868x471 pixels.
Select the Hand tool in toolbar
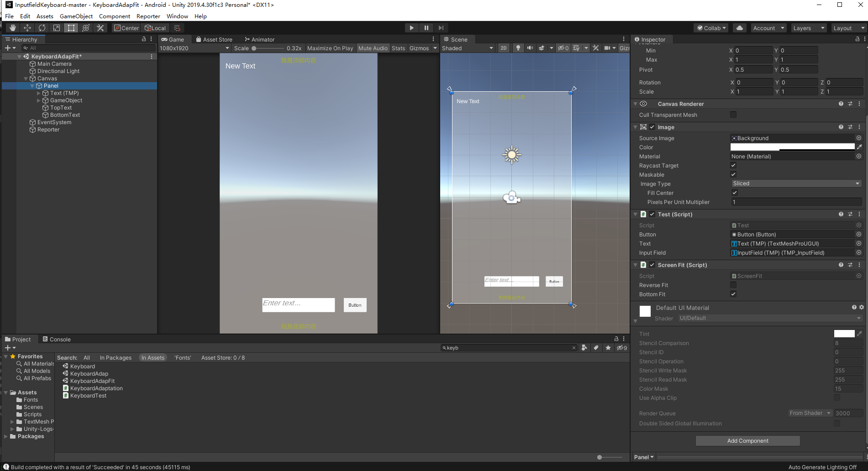(x=13, y=28)
